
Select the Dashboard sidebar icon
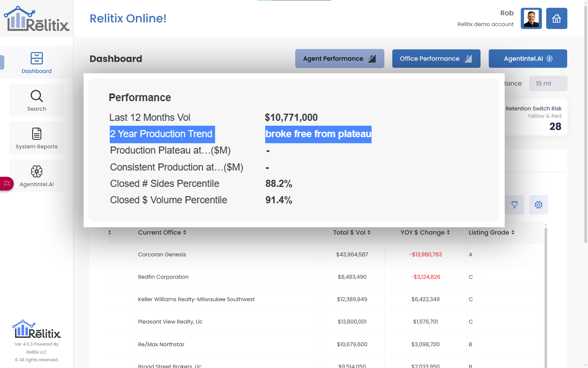coord(36,58)
